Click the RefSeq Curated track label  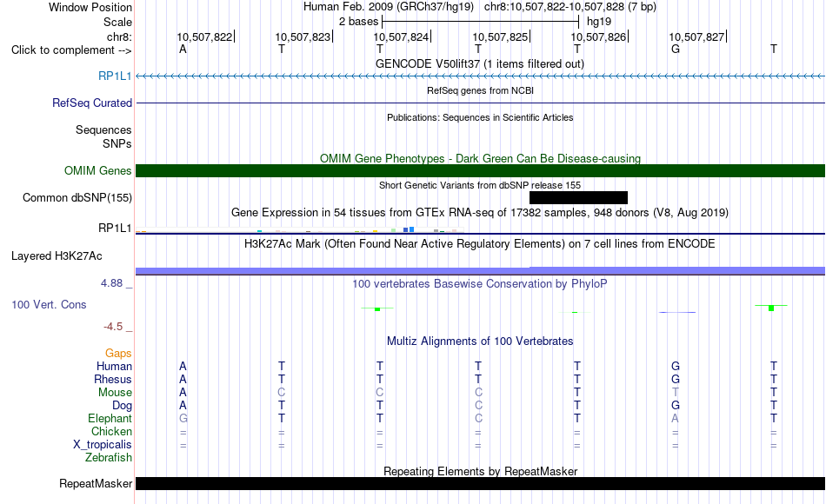92,103
